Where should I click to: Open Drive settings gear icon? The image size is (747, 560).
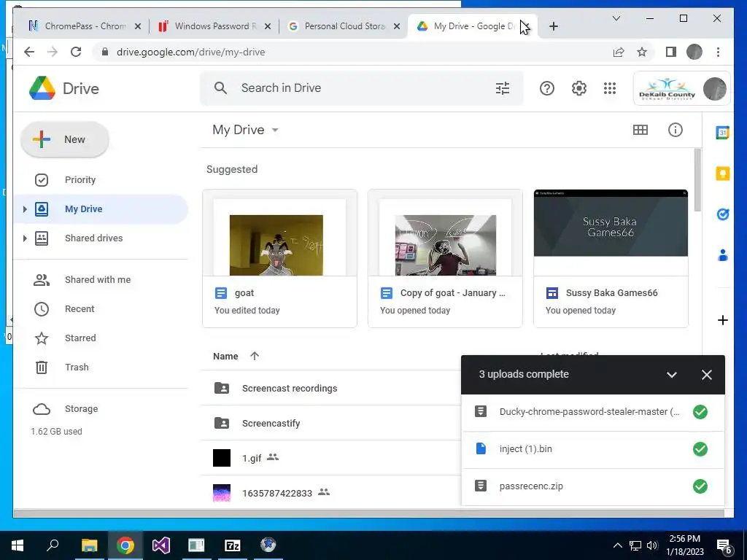pos(578,88)
